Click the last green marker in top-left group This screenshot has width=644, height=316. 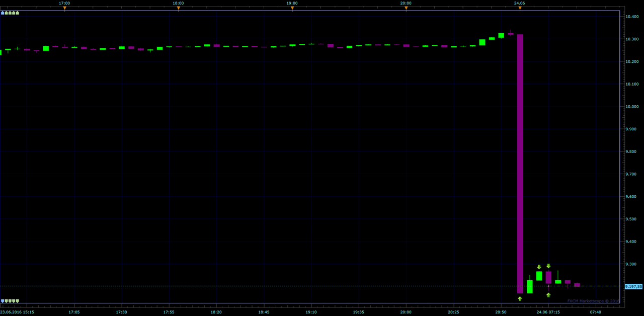tap(18, 13)
